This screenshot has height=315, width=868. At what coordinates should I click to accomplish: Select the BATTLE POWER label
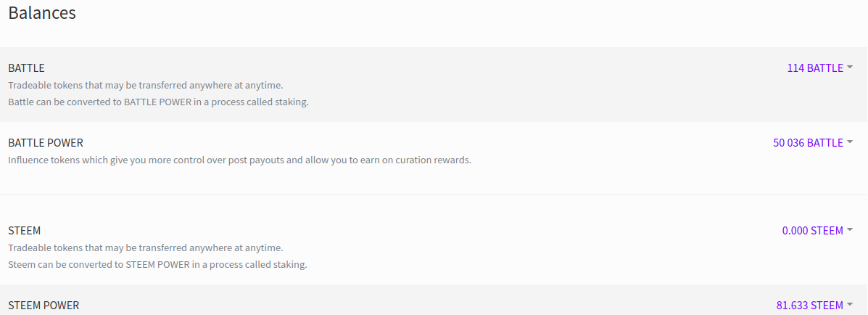(x=46, y=143)
